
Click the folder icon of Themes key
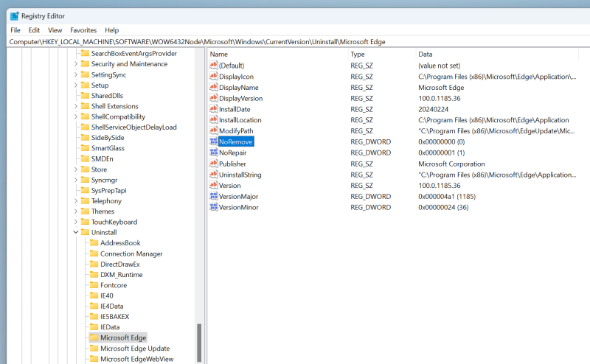tap(85, 211)
